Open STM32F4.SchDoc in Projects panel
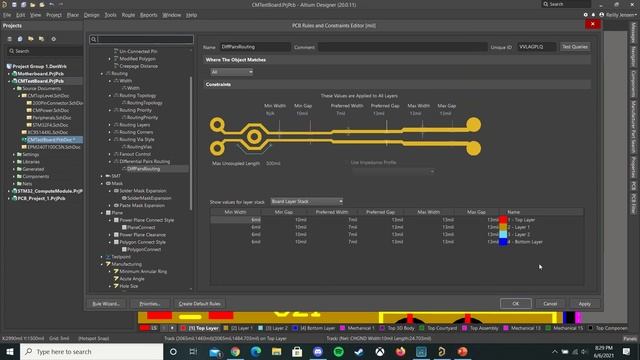The height and width of the screenshot is (360, 640). point(50,125)
